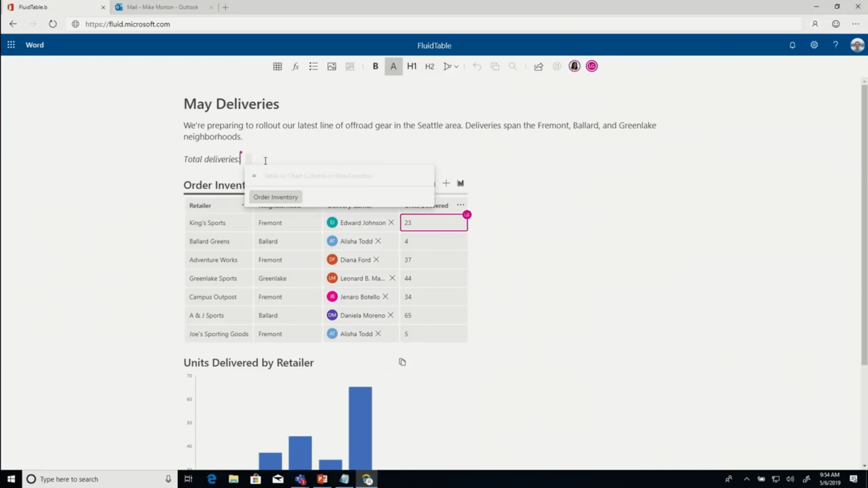This screenshot has width=868, height=488.
Task: Click the vertical page scrollbar
Action: point(864,225)
